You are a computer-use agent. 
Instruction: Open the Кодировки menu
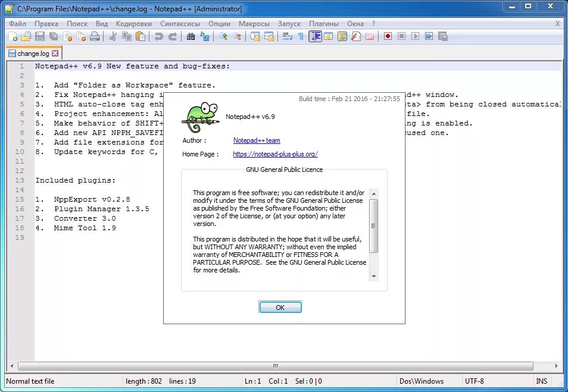134,24
